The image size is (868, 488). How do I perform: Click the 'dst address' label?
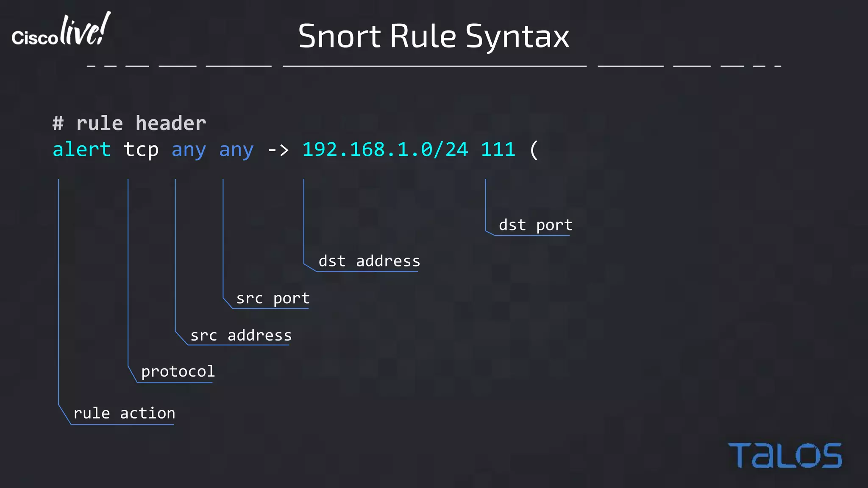[370, 261]
